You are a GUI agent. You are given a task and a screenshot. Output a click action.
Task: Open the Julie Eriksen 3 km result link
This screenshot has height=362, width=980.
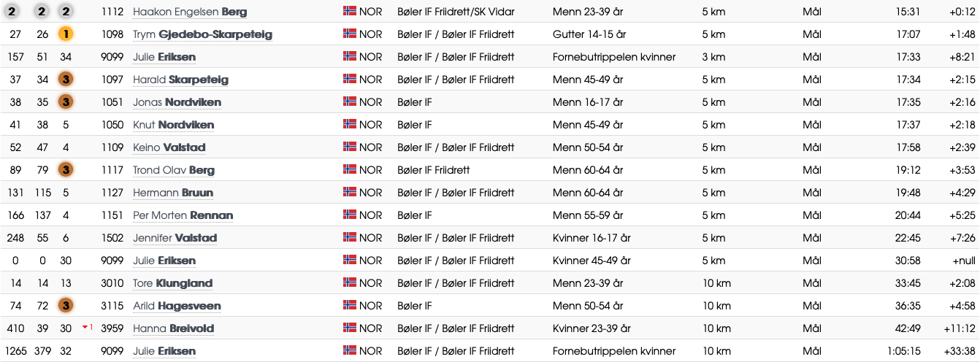164,58
